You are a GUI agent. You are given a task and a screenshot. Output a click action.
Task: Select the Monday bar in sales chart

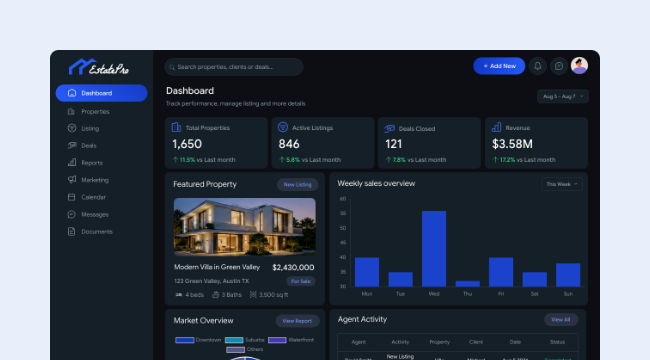[x=367, y=272]
